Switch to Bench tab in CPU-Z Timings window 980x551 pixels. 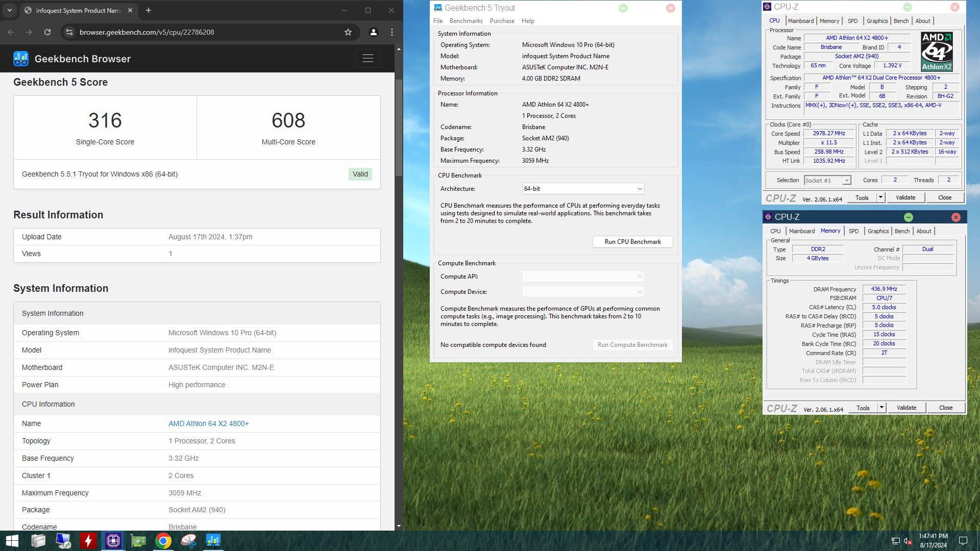pos(902,231)
